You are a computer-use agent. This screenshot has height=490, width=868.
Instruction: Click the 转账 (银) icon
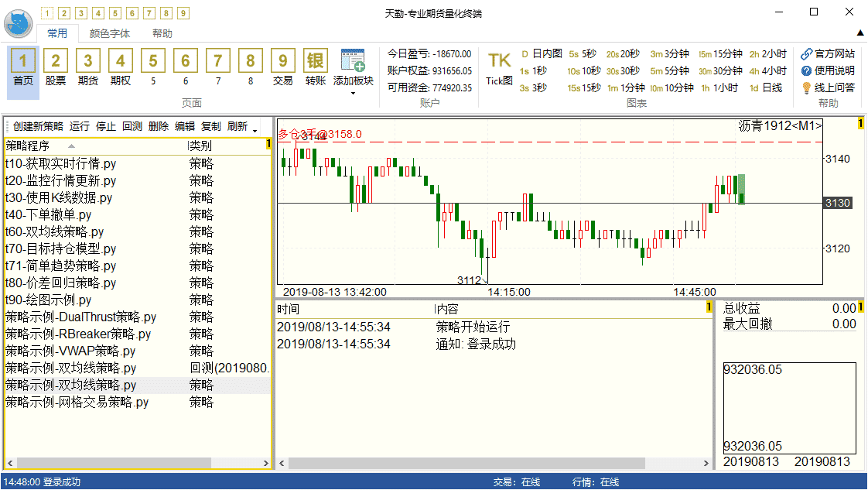(316, 60)
